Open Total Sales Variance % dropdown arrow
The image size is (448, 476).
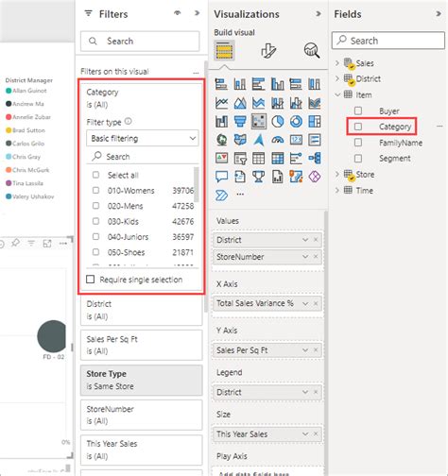pos(305,303)
